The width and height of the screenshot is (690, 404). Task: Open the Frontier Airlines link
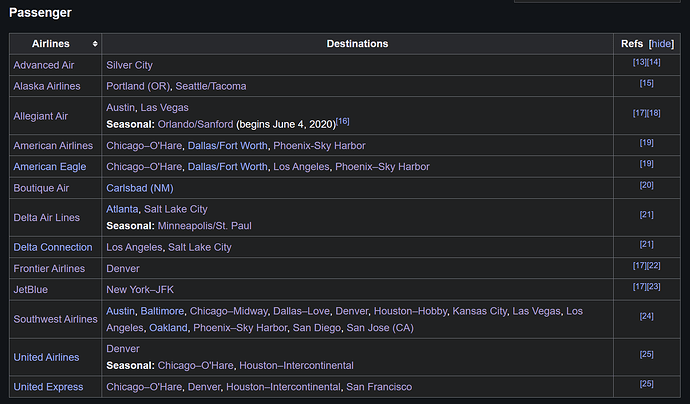click(x=49, y=268)
